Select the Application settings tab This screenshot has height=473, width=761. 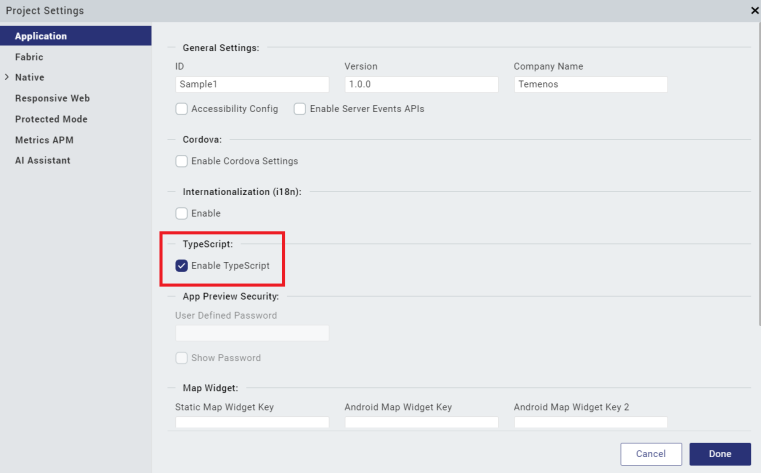[x=41, y=37]
